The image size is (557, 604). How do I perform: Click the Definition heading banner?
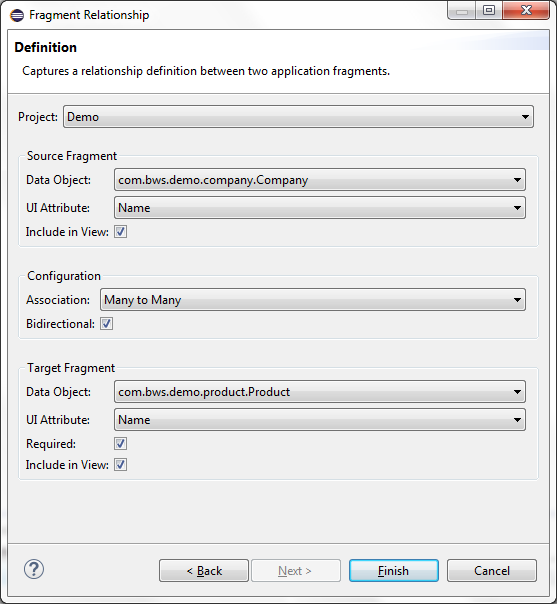tap(278, 62)
